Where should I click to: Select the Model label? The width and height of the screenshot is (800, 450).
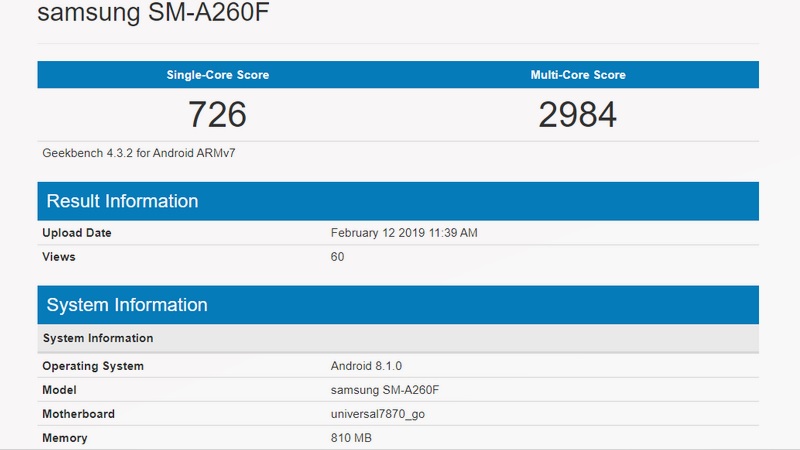click(x=59, y=390)
